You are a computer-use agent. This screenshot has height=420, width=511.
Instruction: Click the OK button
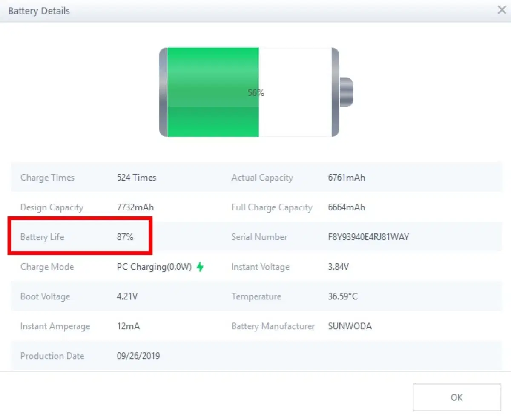(x=457, y=397)
